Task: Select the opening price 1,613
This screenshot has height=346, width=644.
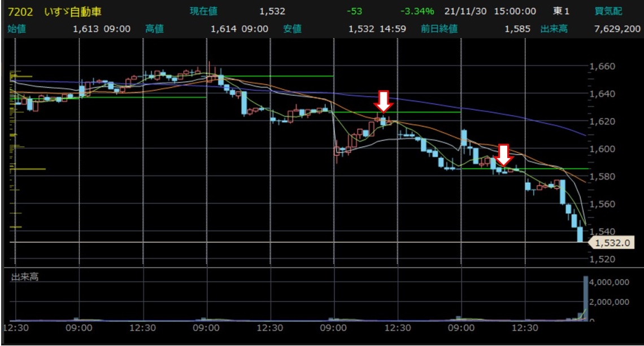Action: click(x=86, y=29)
